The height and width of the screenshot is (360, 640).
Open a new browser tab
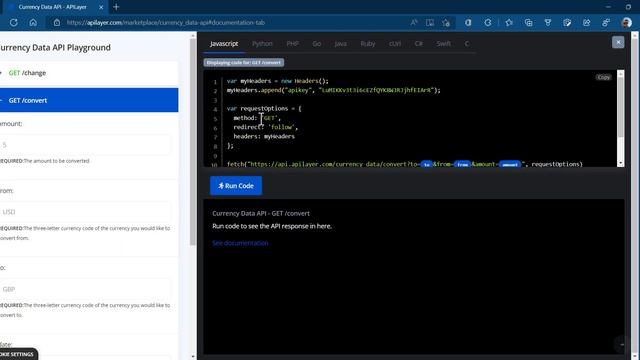click(116, 7)
